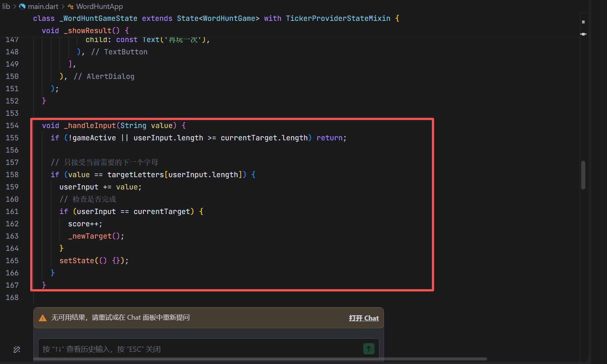The height and width of the screenshot is (364, 607).
Task: Click the send arrow button in inline chat
Action: pos(369,349)
